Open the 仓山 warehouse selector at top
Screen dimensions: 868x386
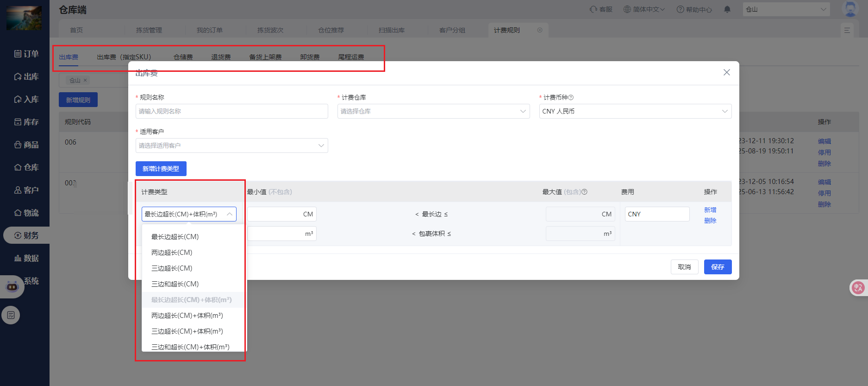[786, 9]
